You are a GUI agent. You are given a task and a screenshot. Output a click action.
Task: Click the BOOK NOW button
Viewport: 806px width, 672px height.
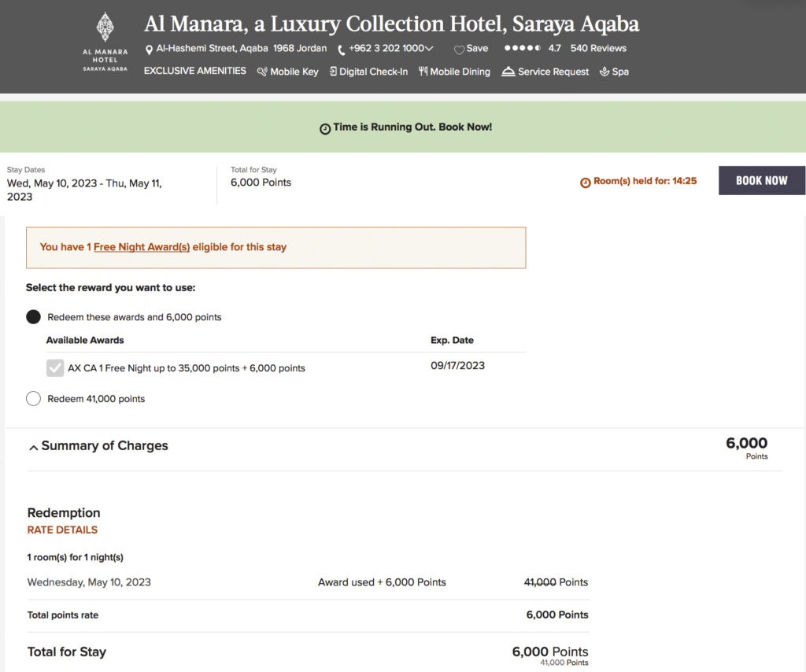tap(761, 180)
